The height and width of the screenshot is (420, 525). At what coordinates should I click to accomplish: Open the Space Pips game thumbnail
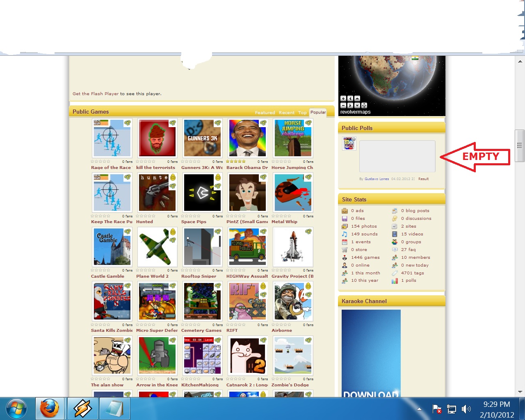click(x=202, y=192)
